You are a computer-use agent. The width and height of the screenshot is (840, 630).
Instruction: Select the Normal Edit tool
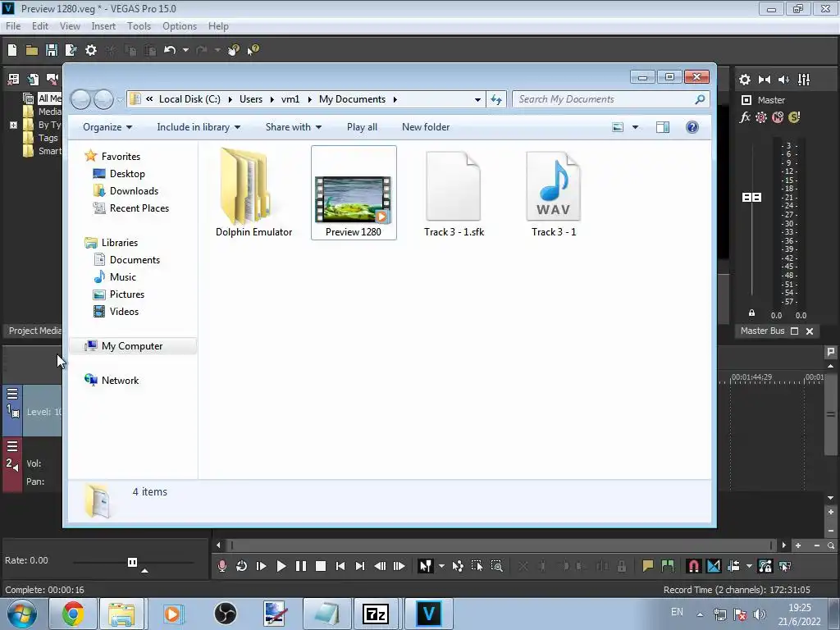(x=426, y=566)
